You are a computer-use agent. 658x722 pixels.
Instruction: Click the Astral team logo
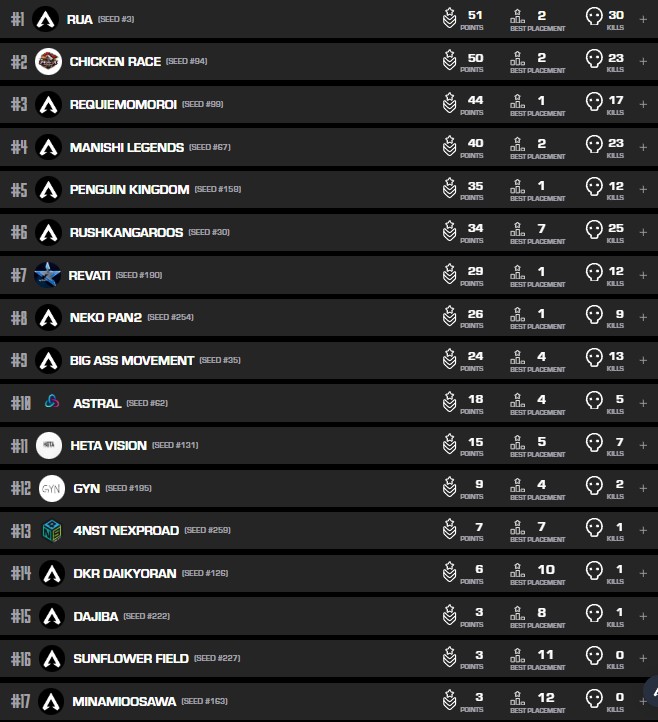(x=52, y=403)
